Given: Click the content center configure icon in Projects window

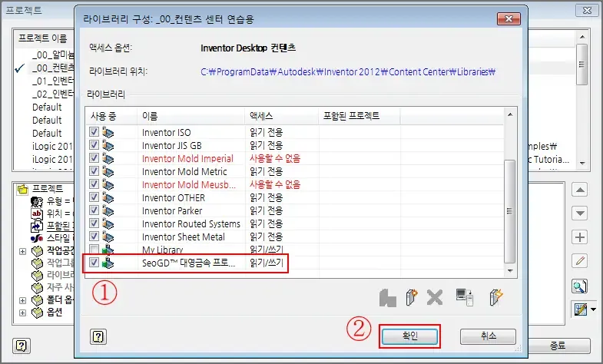Looking at the screenshot, I should 580,309.
